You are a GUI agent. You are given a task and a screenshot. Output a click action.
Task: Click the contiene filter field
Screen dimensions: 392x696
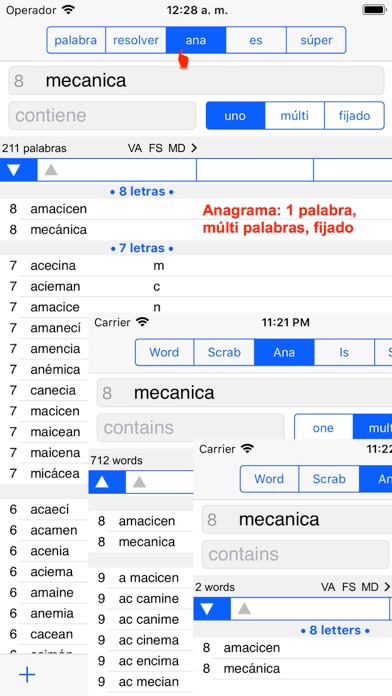click(x=102, y=115)
